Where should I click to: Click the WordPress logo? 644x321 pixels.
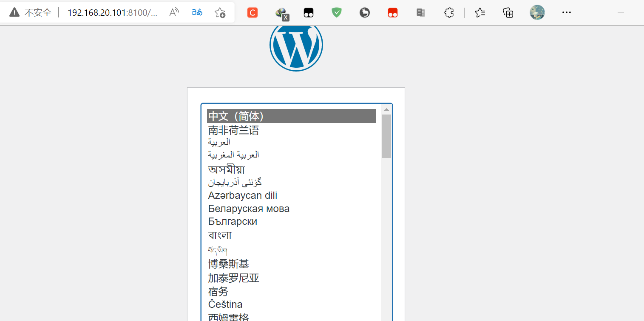[x=296, y=45]
